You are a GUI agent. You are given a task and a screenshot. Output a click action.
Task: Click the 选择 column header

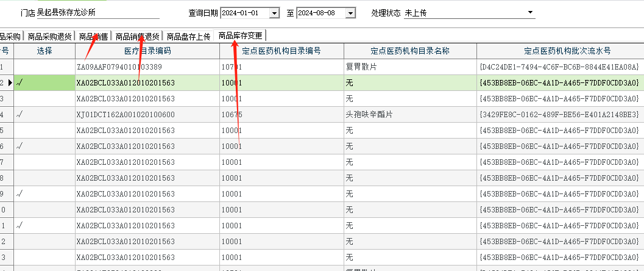(44, 51)
